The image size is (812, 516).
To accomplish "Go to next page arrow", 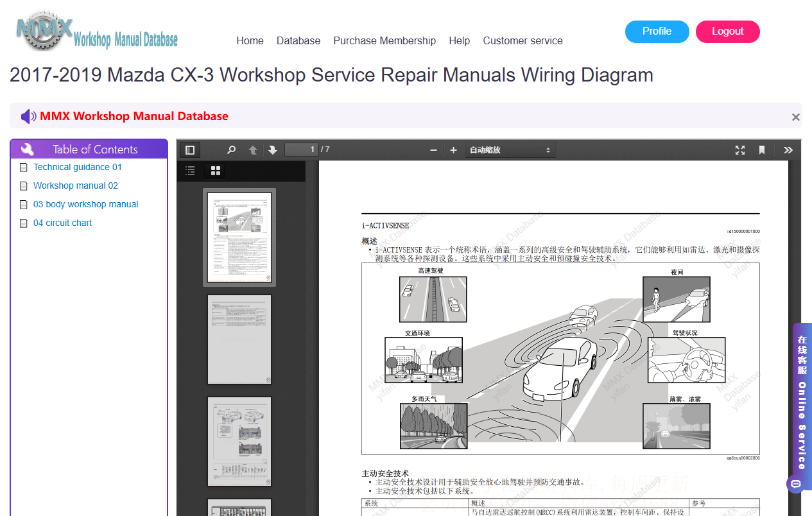I will 272,150.
